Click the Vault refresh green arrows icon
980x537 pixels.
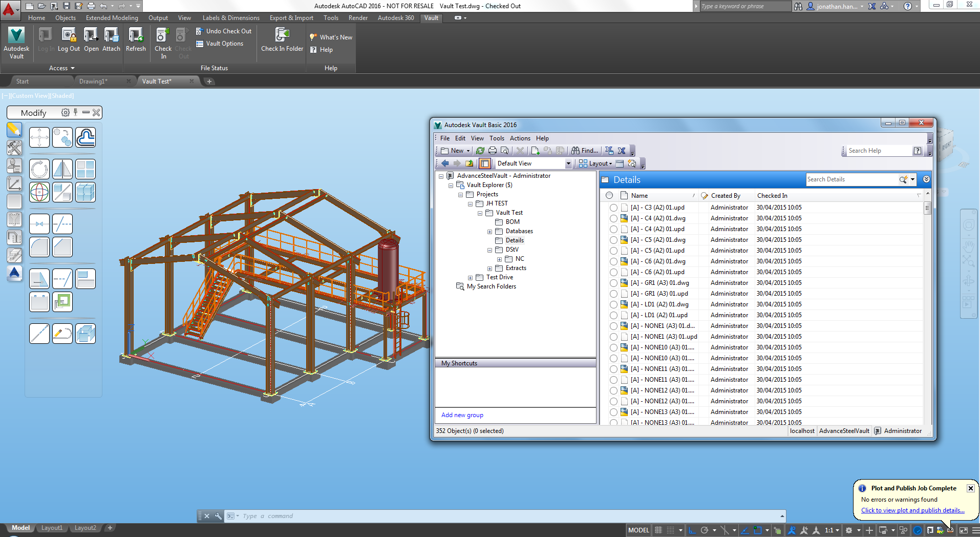tap(480, 151)
